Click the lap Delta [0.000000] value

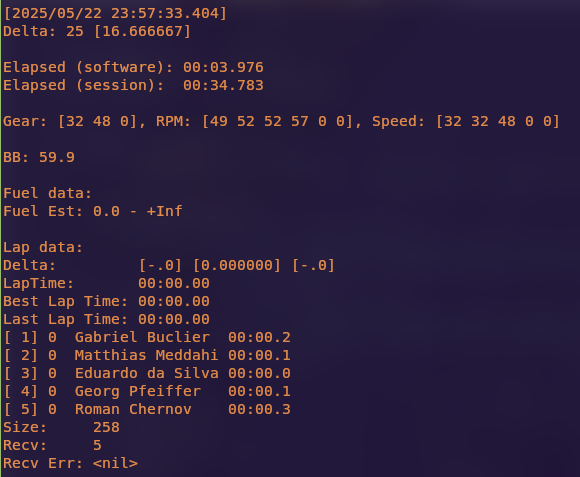[x=237, y=265]
